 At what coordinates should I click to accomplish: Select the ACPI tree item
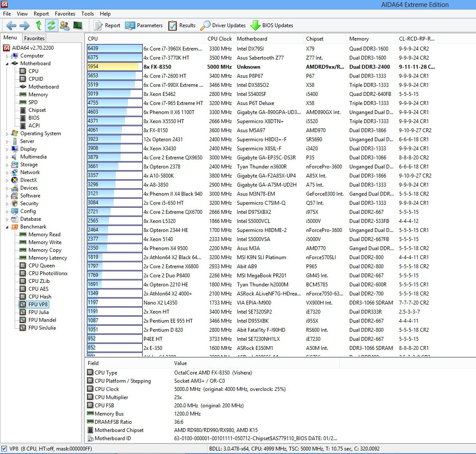pyautogui.click(x=30, y=126)
